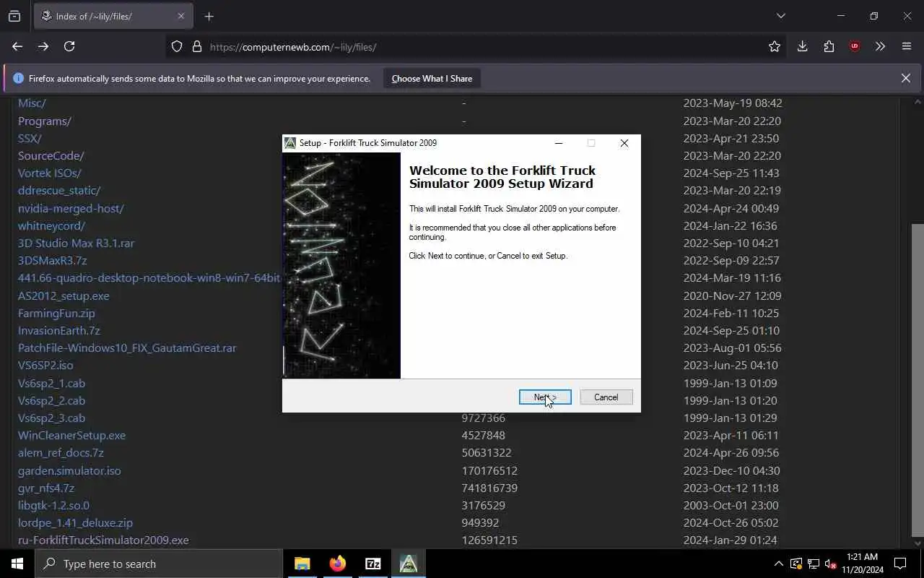Go forward in Firefox
The height and width of the screenshot is (578, 924).
tap(43, 46)
